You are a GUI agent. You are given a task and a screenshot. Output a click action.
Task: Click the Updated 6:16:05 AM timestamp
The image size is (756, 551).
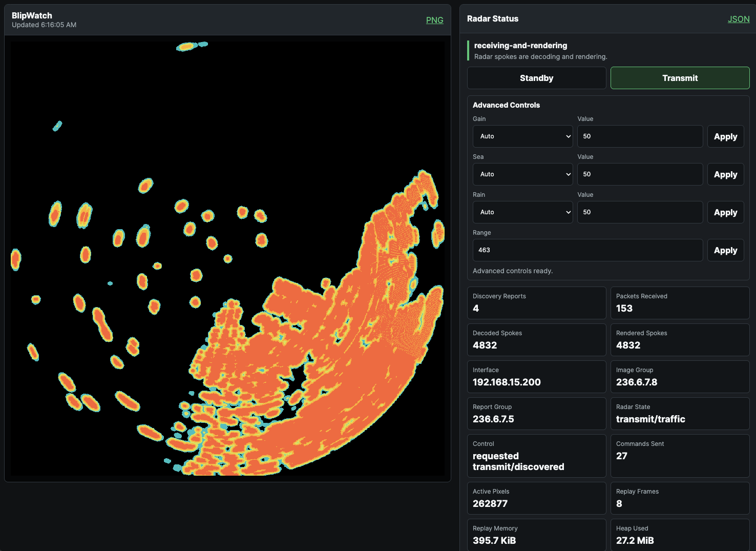coord(44,25)
